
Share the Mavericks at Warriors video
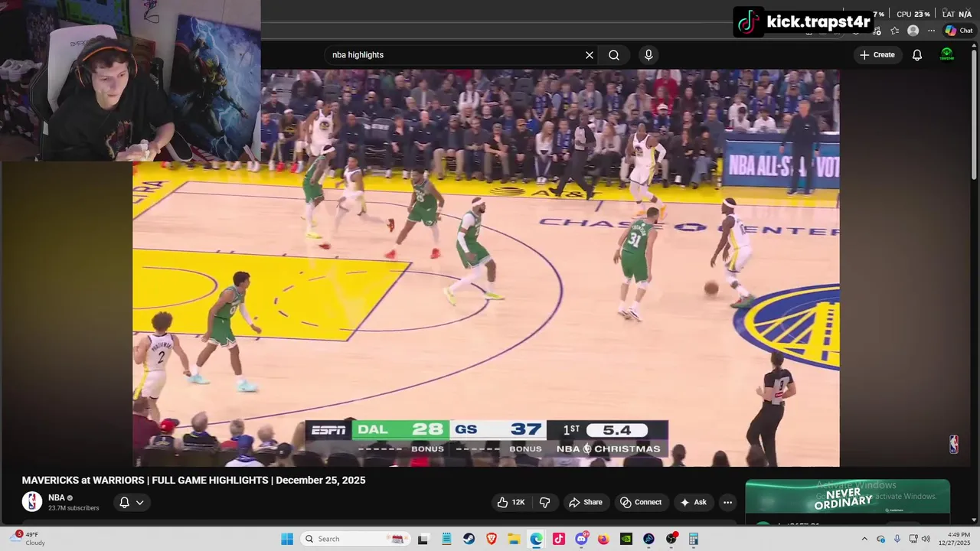point(586,502)
